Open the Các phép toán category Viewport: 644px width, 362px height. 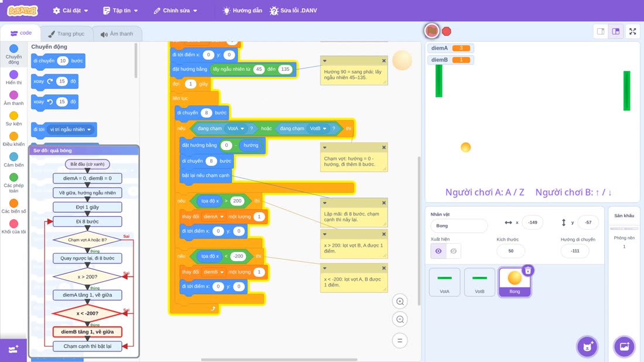(13, 182)
